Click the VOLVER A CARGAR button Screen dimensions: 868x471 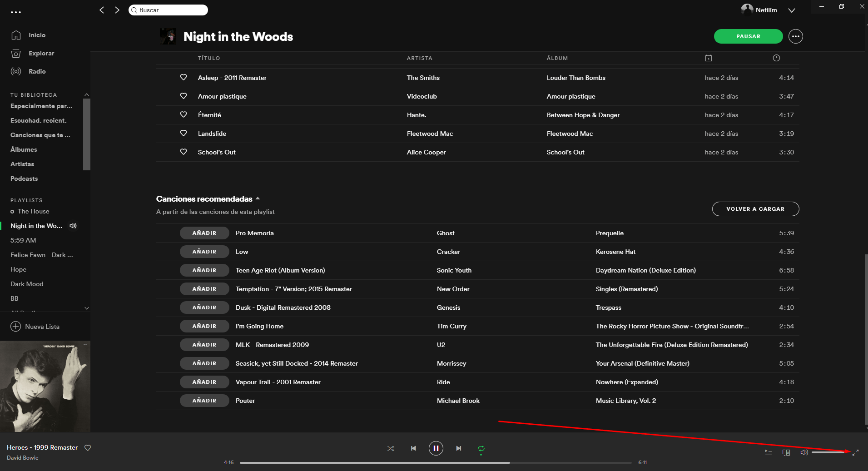click(755, 209)
